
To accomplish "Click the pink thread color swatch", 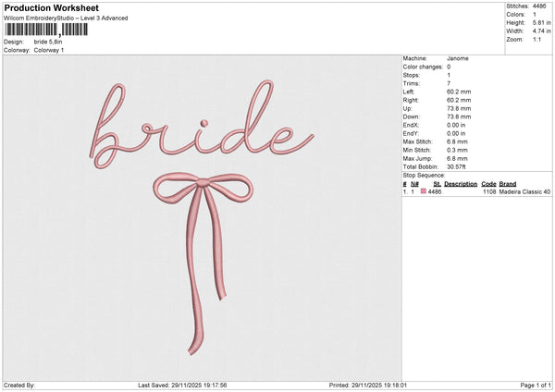I will tap(425, 191).
